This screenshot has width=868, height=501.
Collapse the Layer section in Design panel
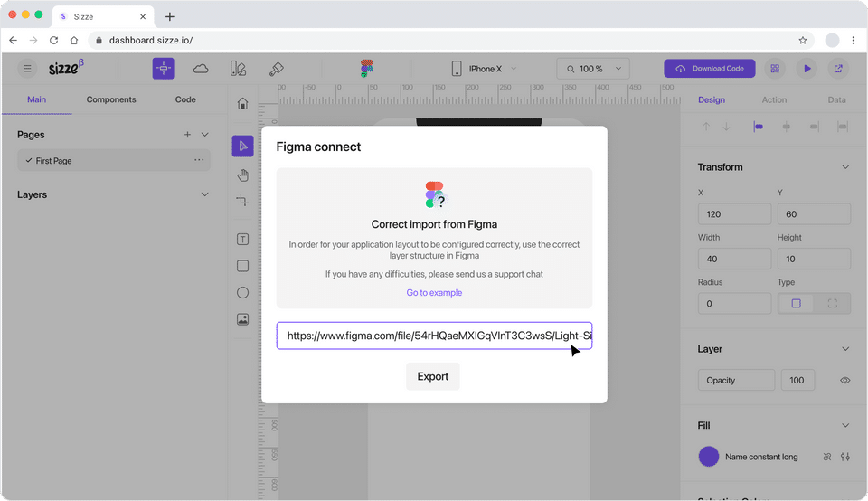[x=845, y=349]
